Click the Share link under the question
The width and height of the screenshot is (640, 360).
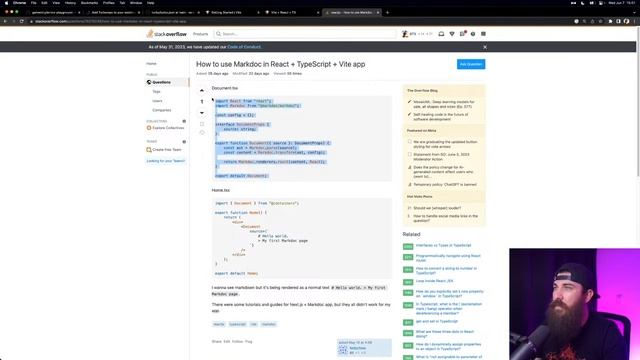pyautogui.click(x=216, y=342)
